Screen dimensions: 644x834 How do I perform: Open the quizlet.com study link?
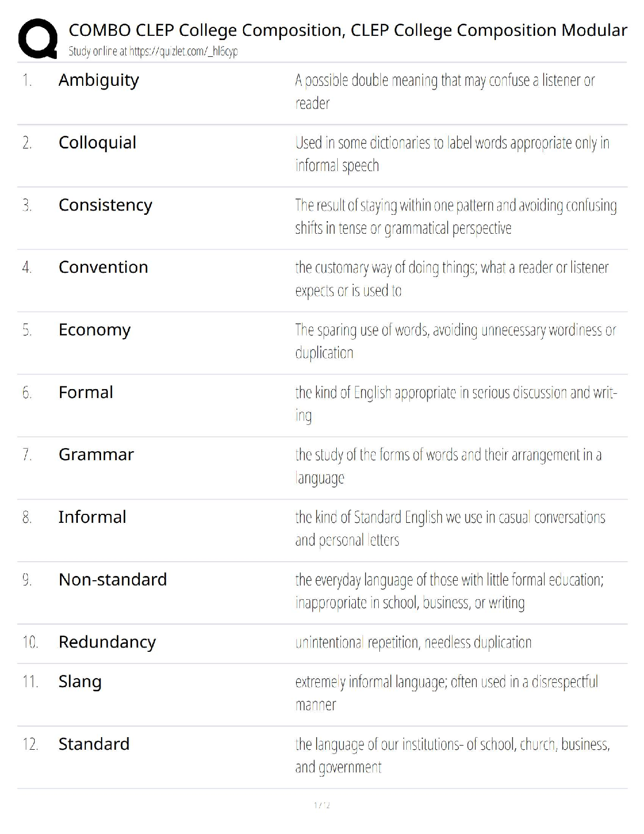click(x=184, y=52)
